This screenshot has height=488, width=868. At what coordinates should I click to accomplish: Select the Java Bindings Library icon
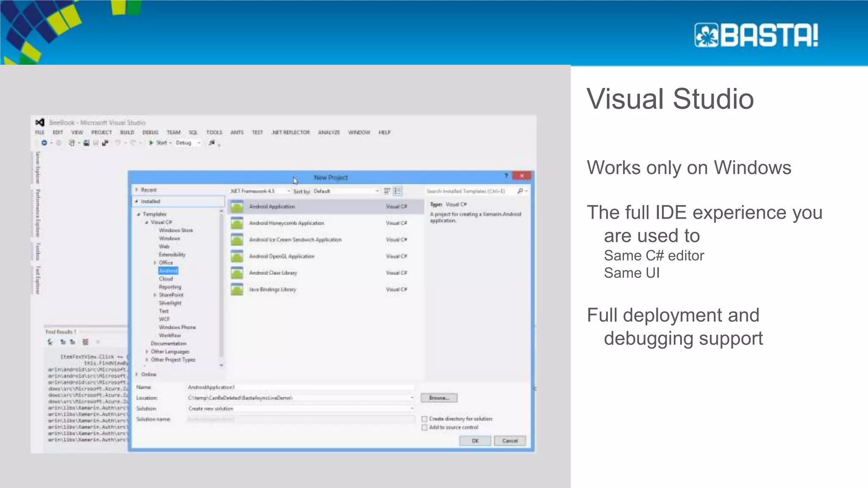(x=237, y=289)
